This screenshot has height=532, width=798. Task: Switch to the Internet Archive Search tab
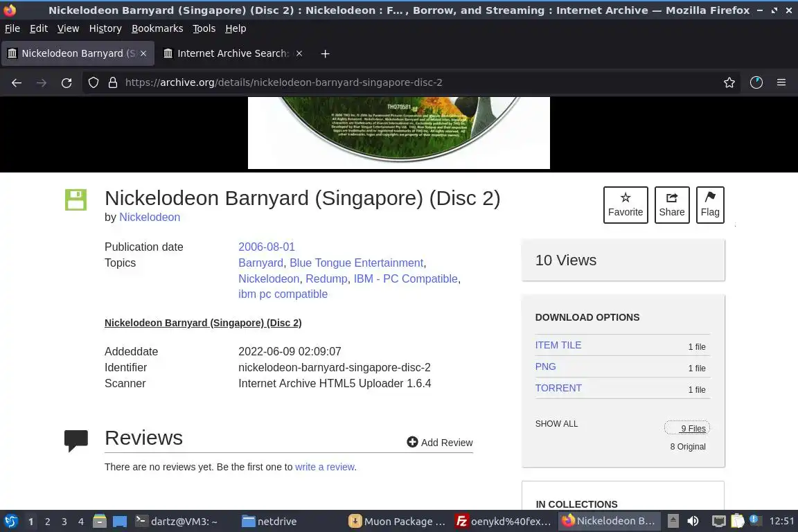pos(231,53)
